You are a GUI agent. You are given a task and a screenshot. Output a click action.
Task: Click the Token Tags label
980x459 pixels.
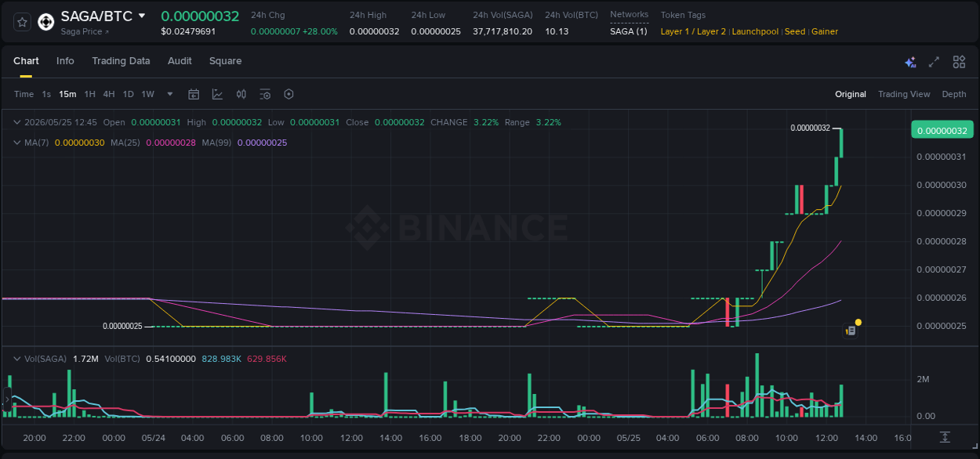tap(683, 15)
